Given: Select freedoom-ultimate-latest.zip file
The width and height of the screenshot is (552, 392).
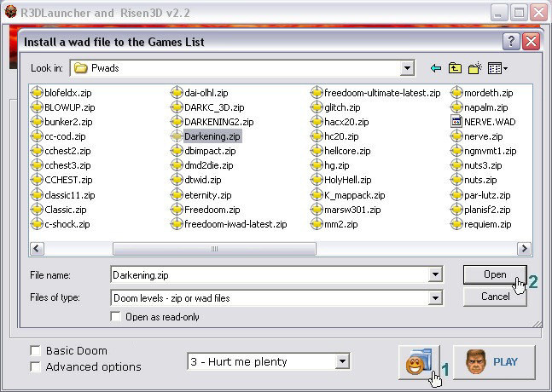Looking at the screenshot, I should [x=382, y=93].
